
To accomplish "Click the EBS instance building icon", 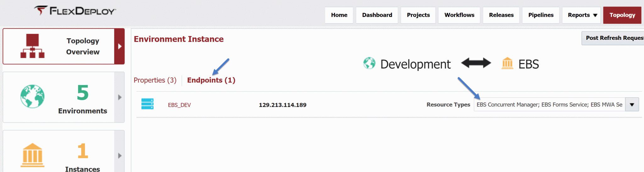I will click(507, 63).
